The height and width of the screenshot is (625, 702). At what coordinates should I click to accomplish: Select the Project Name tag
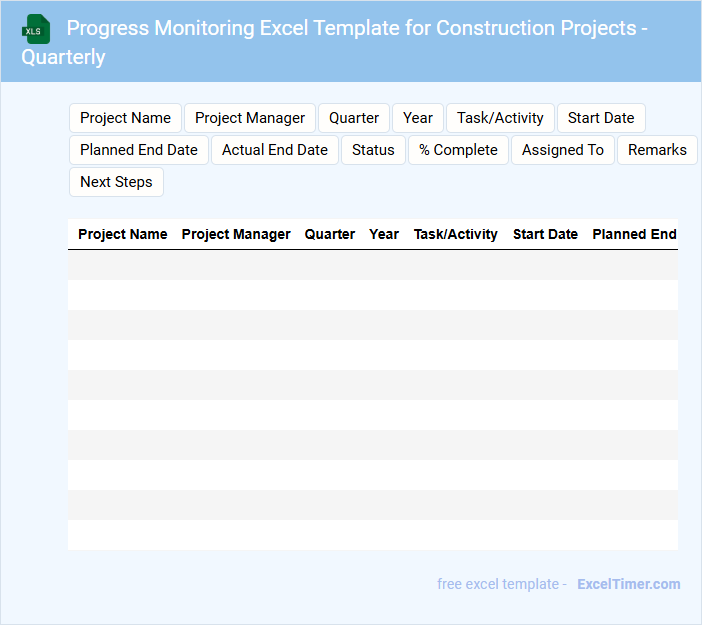125,118
